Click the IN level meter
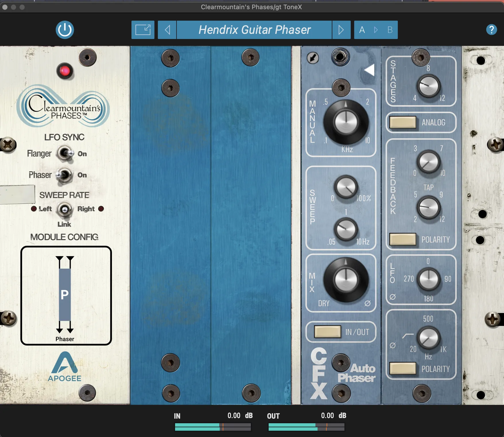504x437 pixels. (213, 427)
